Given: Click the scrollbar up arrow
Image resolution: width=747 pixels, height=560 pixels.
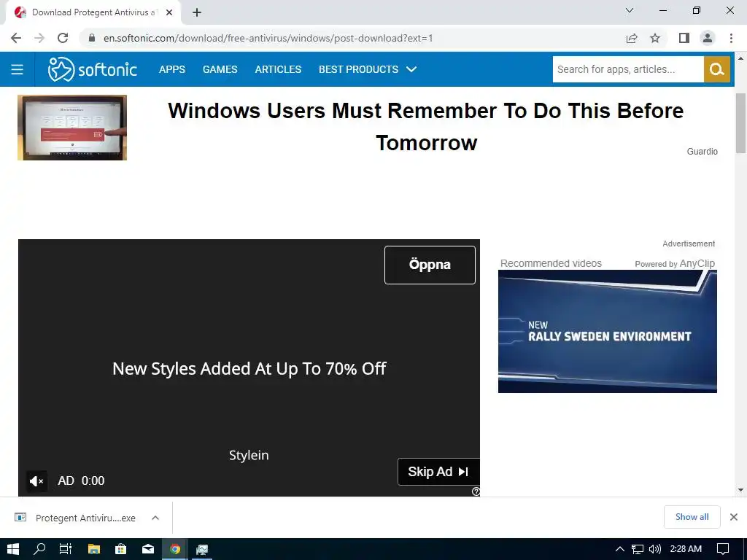Looking at the screenshot, I should click(740, 58).
